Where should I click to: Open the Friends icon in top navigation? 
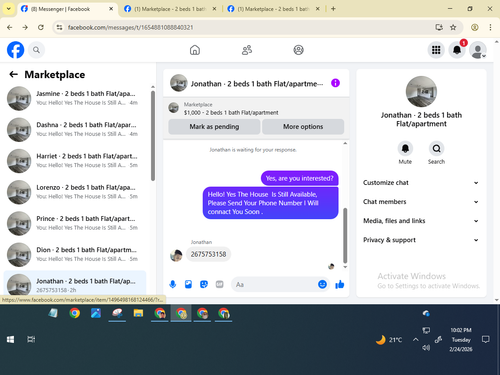[247, 50]
